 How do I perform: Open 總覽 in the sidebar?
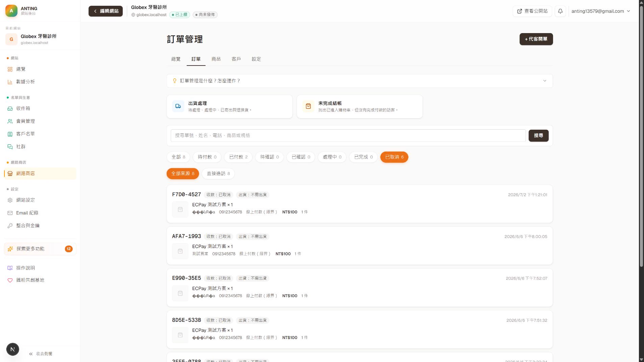click(x=40, y=69)
